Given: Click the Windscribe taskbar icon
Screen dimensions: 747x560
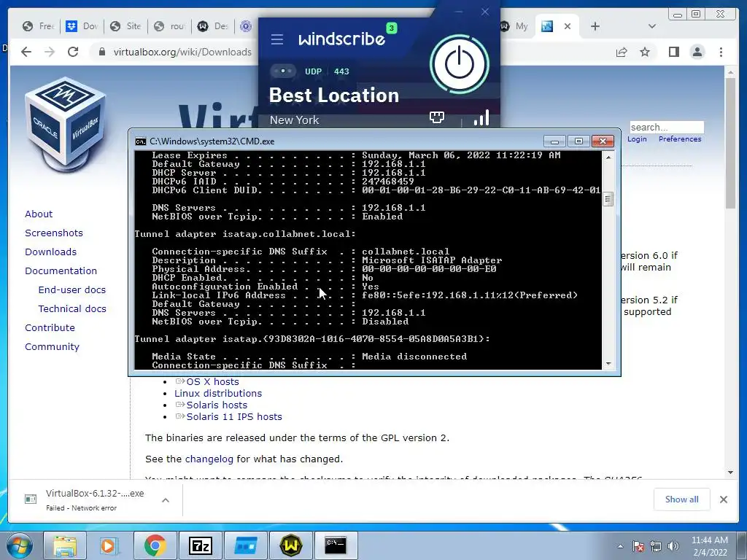Looking at the screenshot, I should pyautogui.click(x=291, y=545).
